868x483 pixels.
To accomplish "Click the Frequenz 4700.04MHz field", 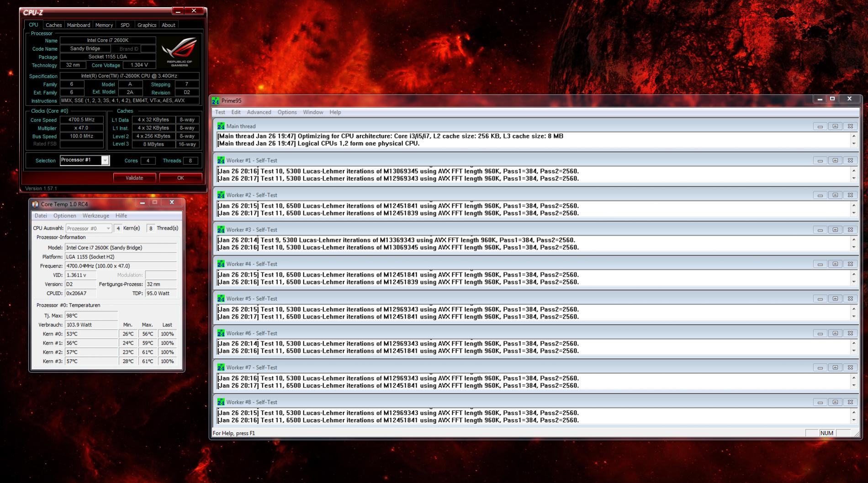I will tap(121, 266).
